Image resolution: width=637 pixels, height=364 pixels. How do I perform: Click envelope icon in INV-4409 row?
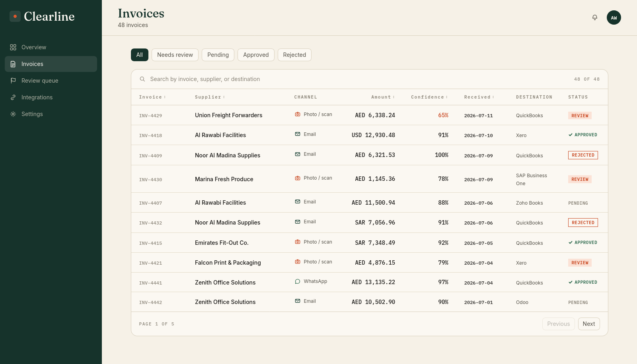(298, 154)
